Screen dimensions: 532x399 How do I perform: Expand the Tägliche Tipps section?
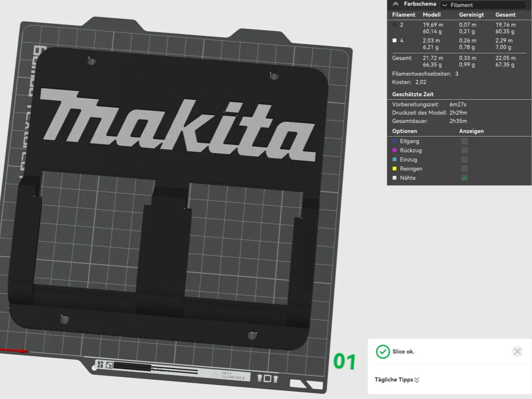pyautogui.click(x=417, y=380)
